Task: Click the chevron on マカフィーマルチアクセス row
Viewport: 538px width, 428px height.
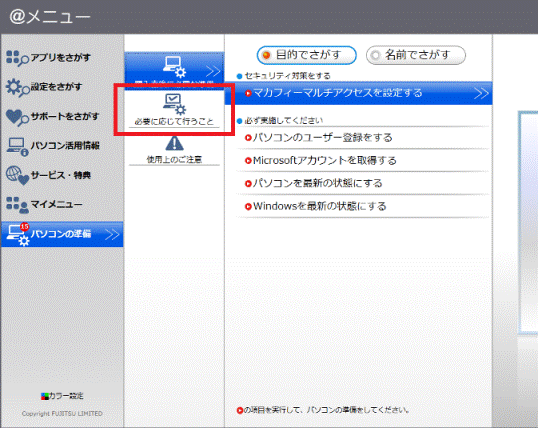Action: pyautogui.click(x=481, y=93)
